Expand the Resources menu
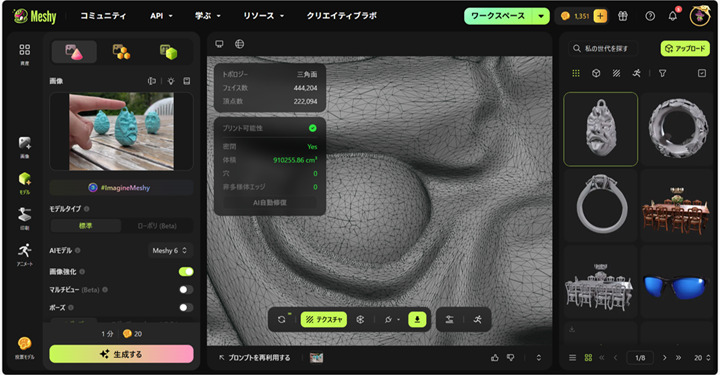Image resolution: width=720 pixels, height=375 pixels. coord(264,16)
